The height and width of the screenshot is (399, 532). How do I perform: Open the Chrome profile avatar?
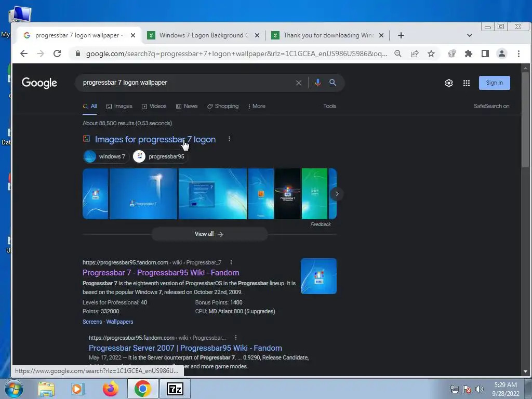[502, 54]
